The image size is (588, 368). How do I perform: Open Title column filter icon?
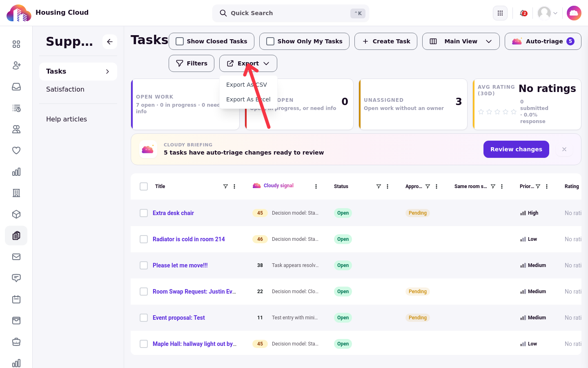click(225, 186)
